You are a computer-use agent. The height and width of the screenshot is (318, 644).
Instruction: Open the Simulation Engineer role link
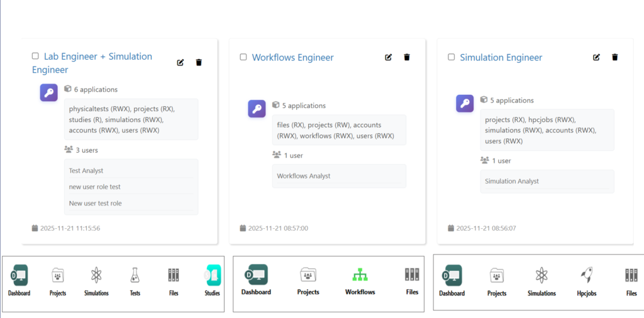click(x=501, y=57)
